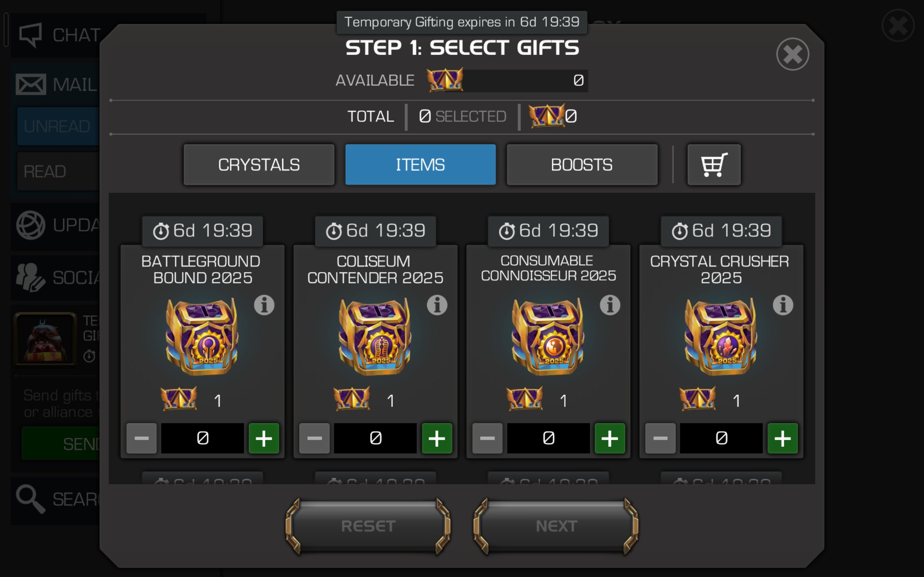This screenshot has width=924, height=577.
Task: Click the Coliseum Contender quantity field
Action: pyautogui.click(x=375, y=438)
